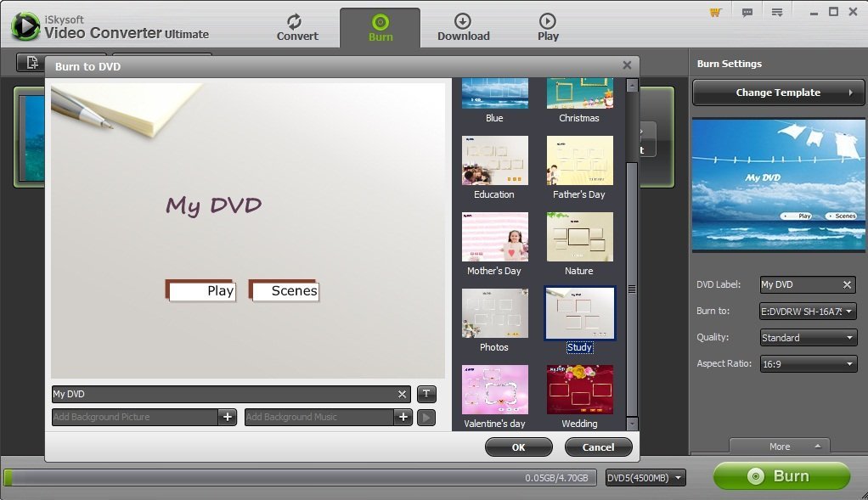868x500 pixels.
Task: Open the Aspect Ratio dropdown
Action: coord(807,363)
